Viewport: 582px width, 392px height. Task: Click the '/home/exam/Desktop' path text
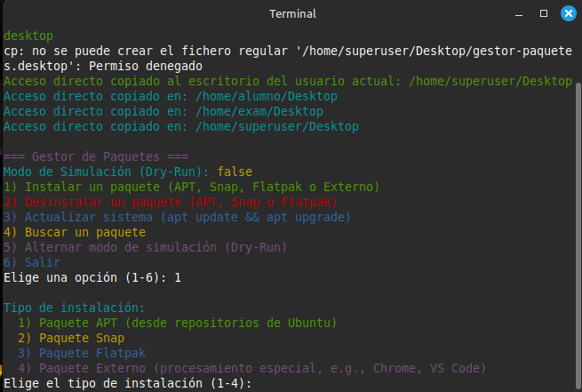[259, 111]
